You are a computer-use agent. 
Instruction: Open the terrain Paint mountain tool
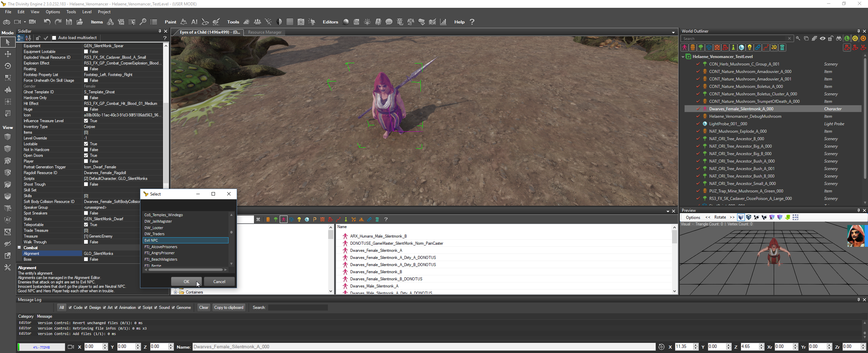click(x=184, y=22)
